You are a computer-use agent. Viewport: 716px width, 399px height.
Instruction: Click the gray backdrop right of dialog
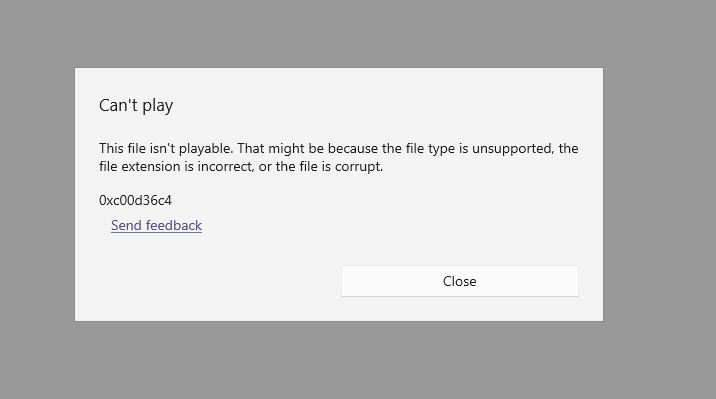[659, 196]
